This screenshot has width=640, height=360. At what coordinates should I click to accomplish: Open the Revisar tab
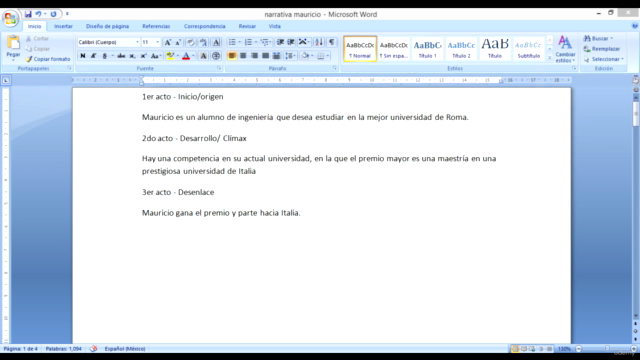[247, 26]
